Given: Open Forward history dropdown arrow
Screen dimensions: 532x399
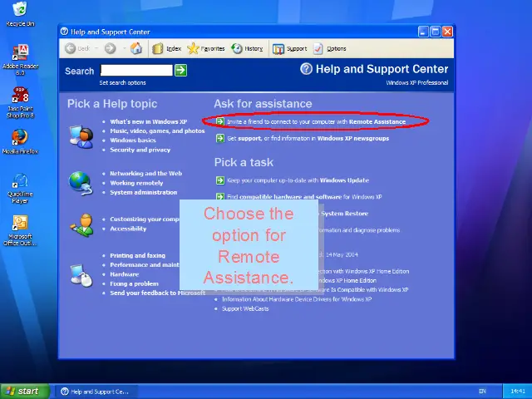Looking at the screenshot, I should [124, 48].
